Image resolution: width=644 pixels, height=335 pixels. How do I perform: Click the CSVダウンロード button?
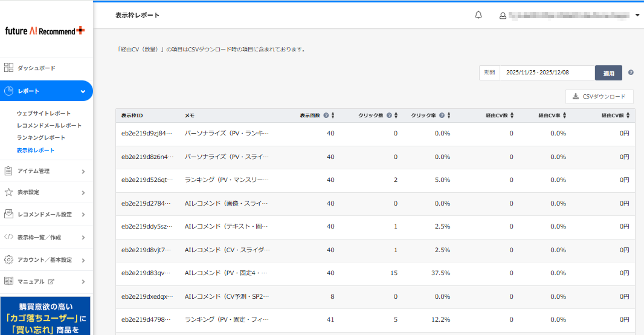(599, 97)
